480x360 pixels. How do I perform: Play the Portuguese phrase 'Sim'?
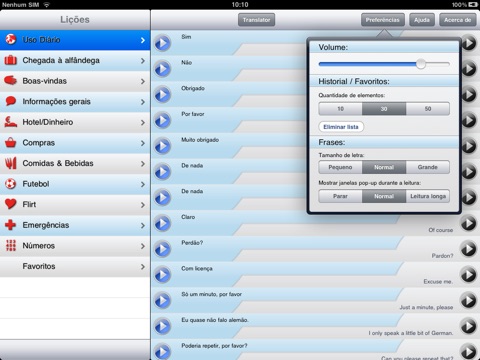163,43
